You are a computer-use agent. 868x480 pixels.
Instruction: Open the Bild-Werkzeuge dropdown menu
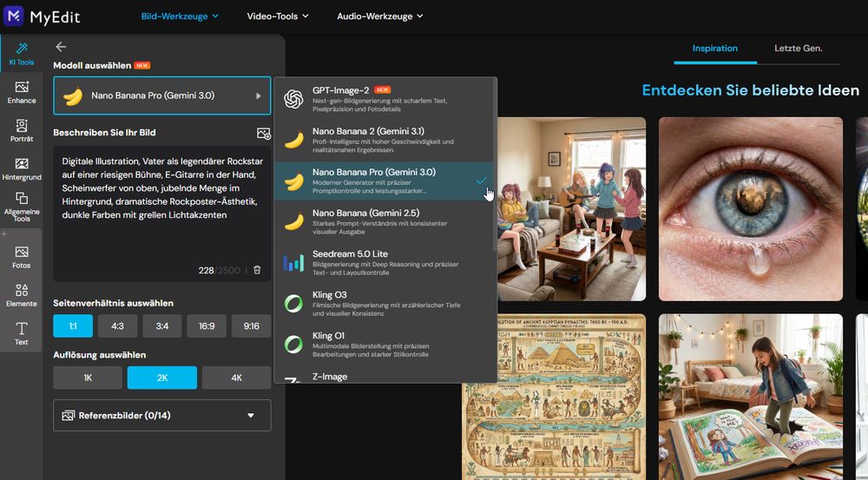point(180,16)
